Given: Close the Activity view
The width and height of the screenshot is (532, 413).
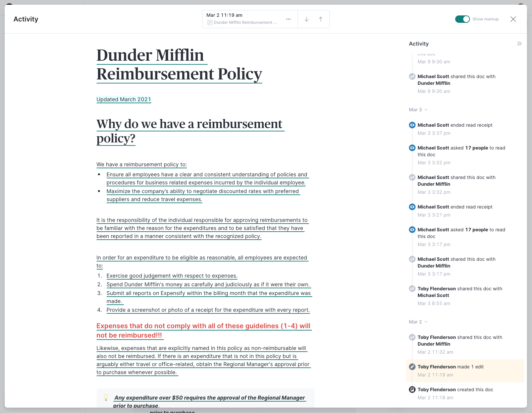Looking at the screenshot, I should [x=513, y=19].
